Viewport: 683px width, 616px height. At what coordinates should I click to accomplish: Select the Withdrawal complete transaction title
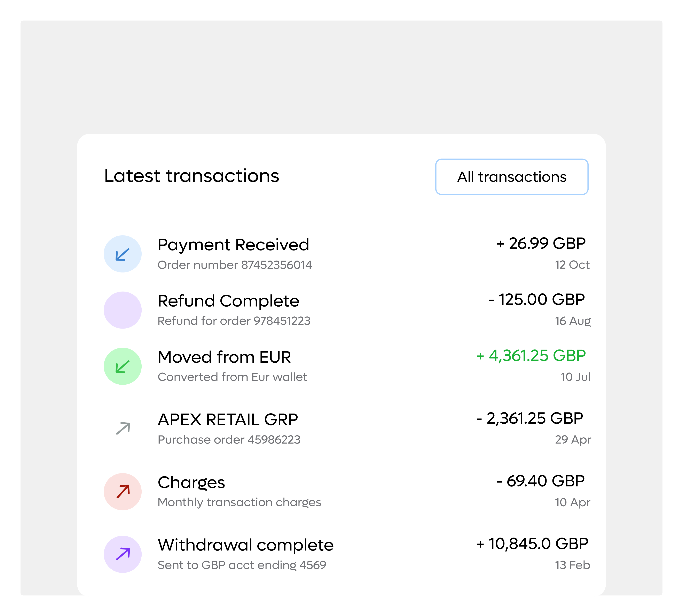click(x=246, y=545)
